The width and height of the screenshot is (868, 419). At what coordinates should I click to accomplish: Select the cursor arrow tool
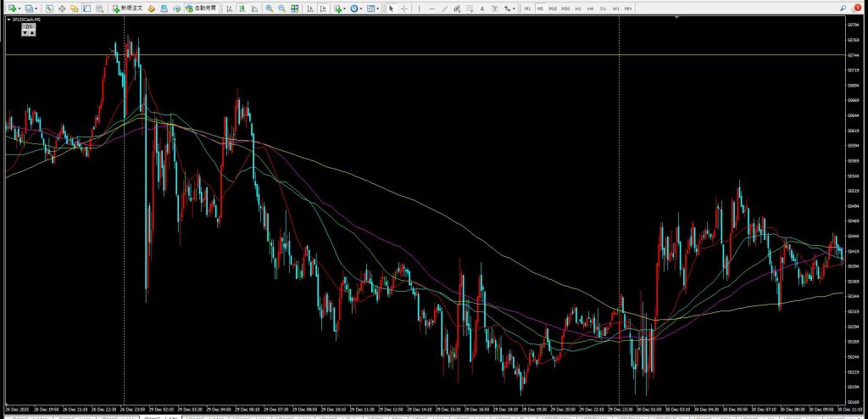point(391,8)
